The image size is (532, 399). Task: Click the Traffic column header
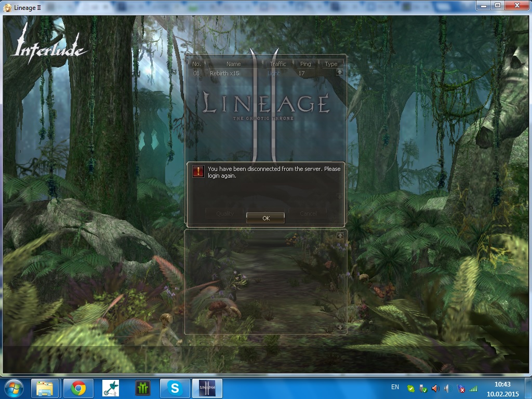(x=278, y=64)
